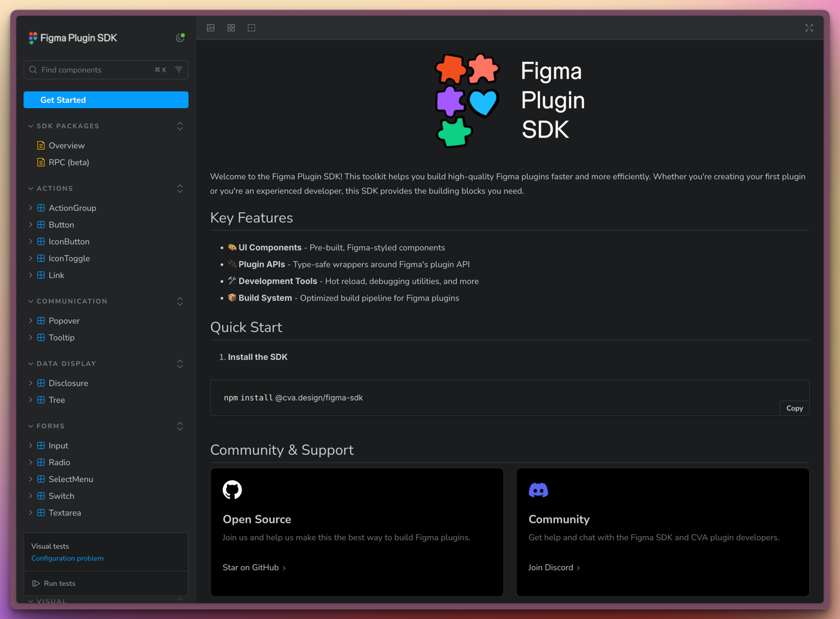
Task: Expand all items in ACTIONS section
Action: point(180,189)
